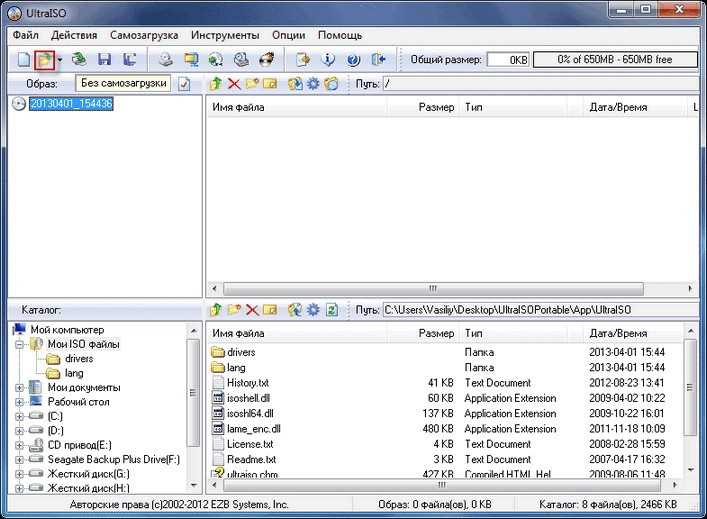Click the blue info (i) toolbar icon
707x519 pixels.
pyautogui.click(x=328, y=59)
